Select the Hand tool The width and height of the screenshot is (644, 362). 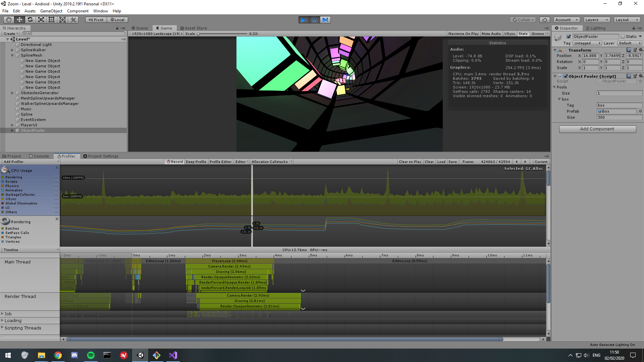[x=9, y=20]
